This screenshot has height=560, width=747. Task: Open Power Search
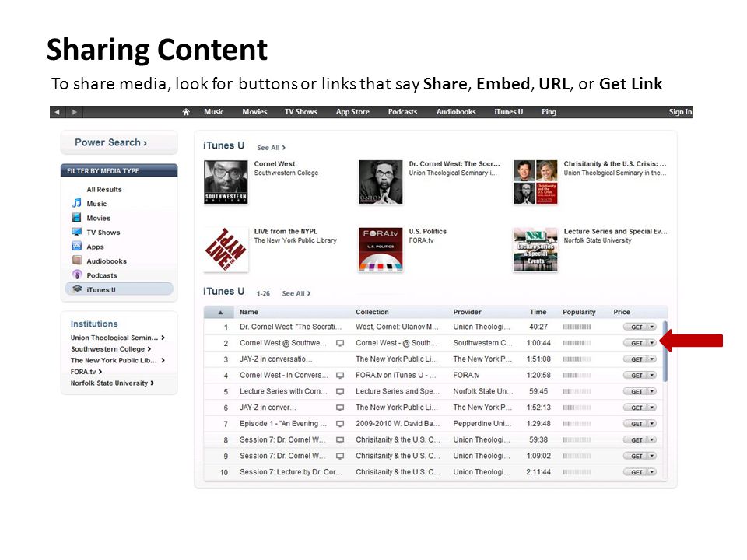coord(119,142)
